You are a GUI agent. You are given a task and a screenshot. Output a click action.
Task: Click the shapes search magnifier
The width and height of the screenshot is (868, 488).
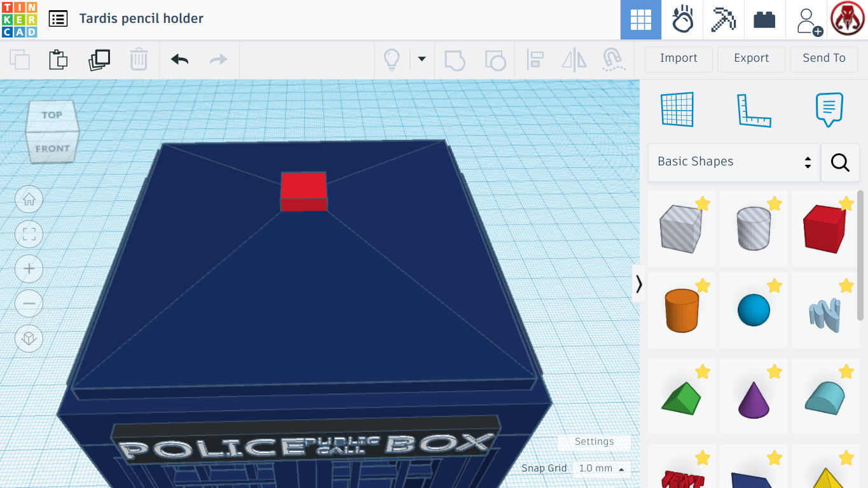tap(840, 163)
